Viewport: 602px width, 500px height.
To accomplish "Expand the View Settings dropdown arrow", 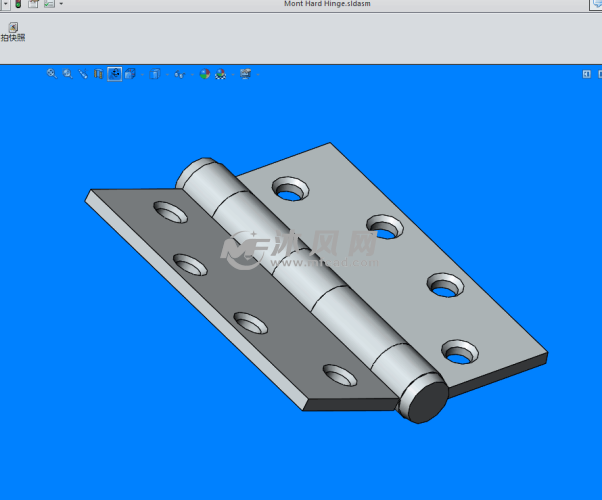I will click(x=257, y=74).
